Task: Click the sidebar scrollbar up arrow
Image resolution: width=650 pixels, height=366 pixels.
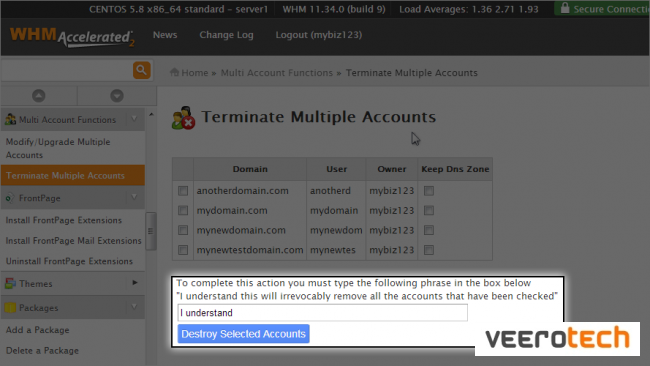Action: pos(151,114)
